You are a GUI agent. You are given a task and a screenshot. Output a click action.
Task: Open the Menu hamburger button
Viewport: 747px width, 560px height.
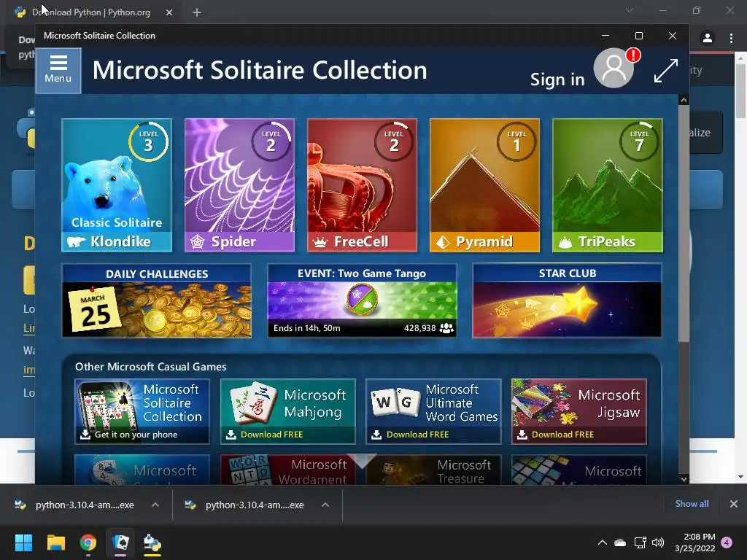tap(58, 71)
